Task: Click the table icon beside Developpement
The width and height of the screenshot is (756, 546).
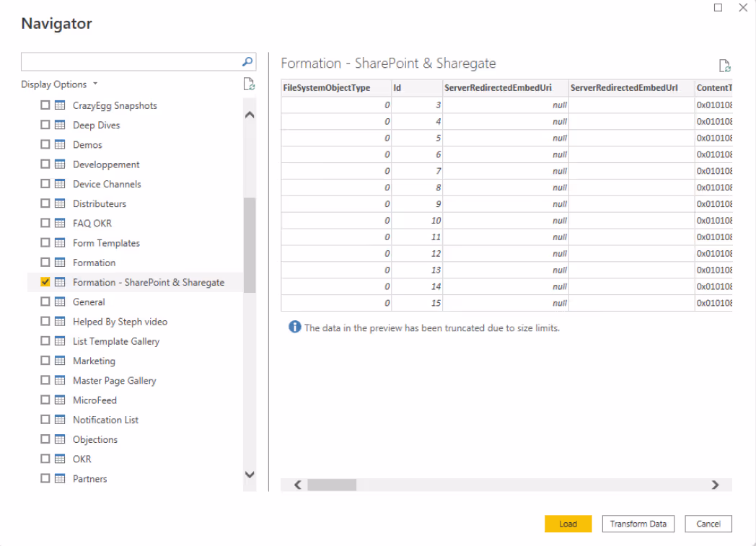Action: 60,164
